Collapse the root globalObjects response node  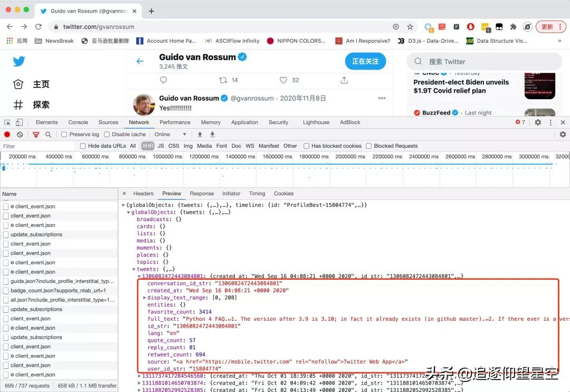123,205
